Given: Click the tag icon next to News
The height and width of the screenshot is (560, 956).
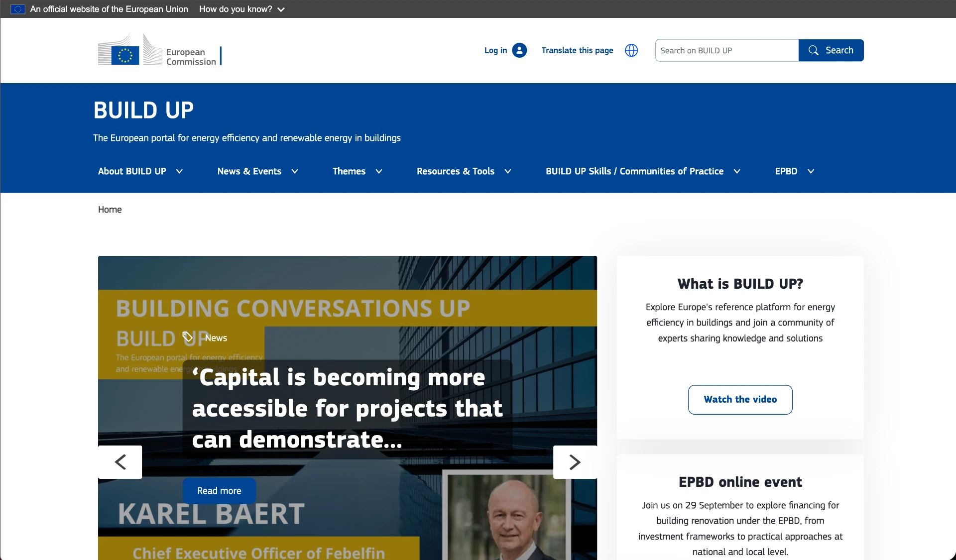Looking at the screenshot, I should click(x=188, y=337).
